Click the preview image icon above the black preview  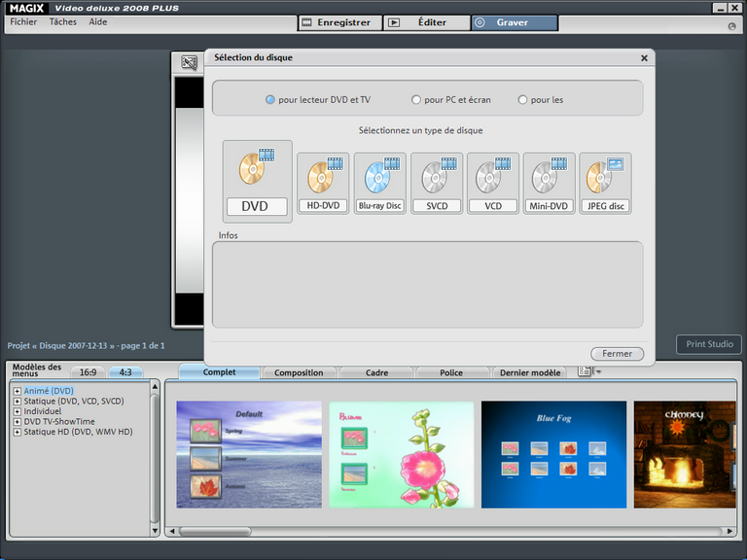[189, 62]
